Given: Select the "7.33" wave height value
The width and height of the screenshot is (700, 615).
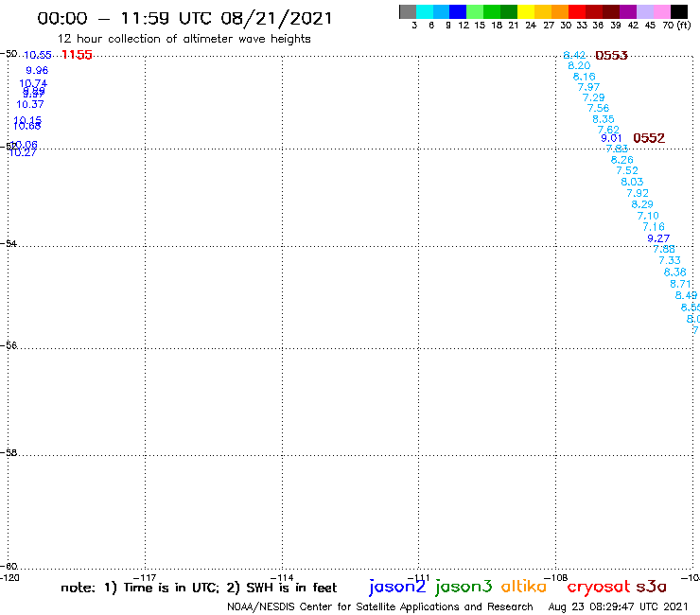Looking at the screenshot, I should point(670,260).
